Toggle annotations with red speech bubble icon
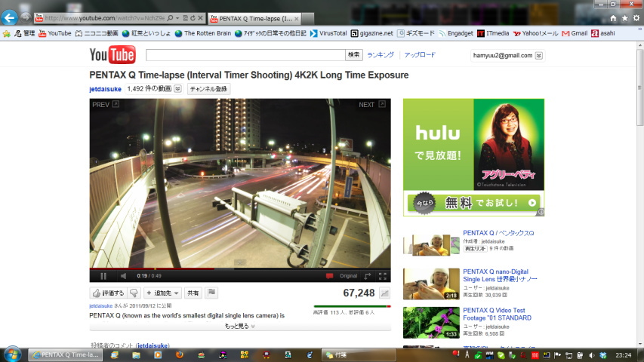The height and width of the screenshot is (362, 644). coord(329,276)
